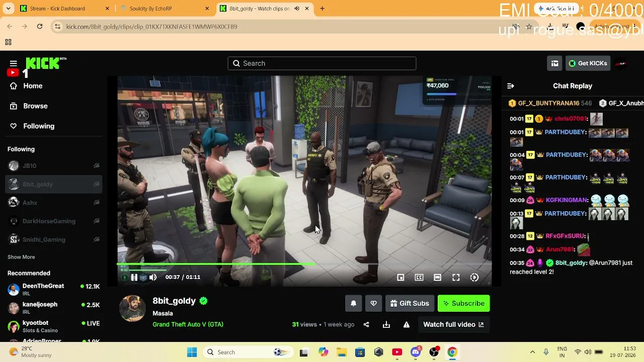This screenshot has width=644, height=362.
Task: Toggle closed captions on the clip
Action: click(419, 278)
